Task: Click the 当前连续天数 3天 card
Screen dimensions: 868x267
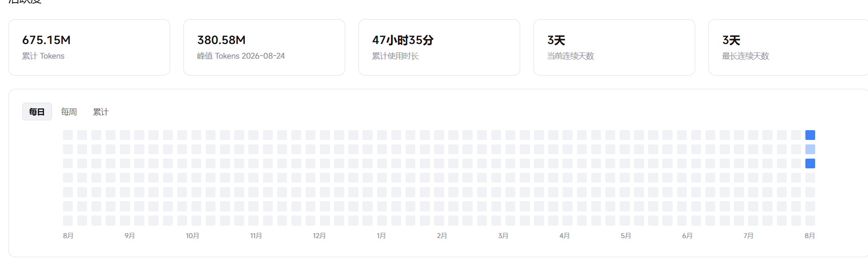Action: 614,47
